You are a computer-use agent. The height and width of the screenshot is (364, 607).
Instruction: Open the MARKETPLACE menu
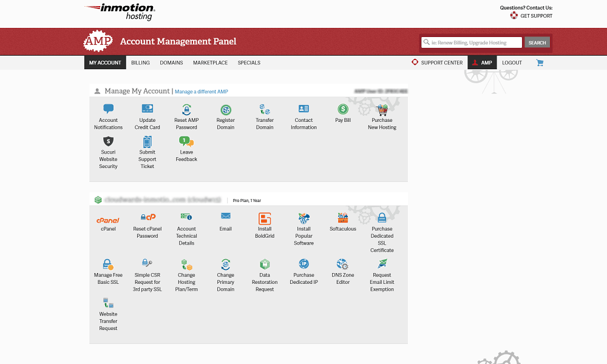click(x=210, y=62)
